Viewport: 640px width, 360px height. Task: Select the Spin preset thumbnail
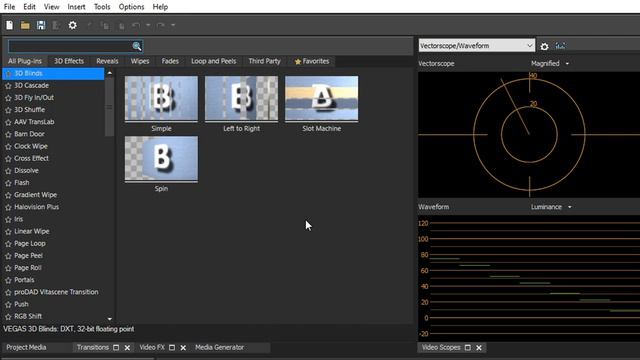click(x=161, y=159)
